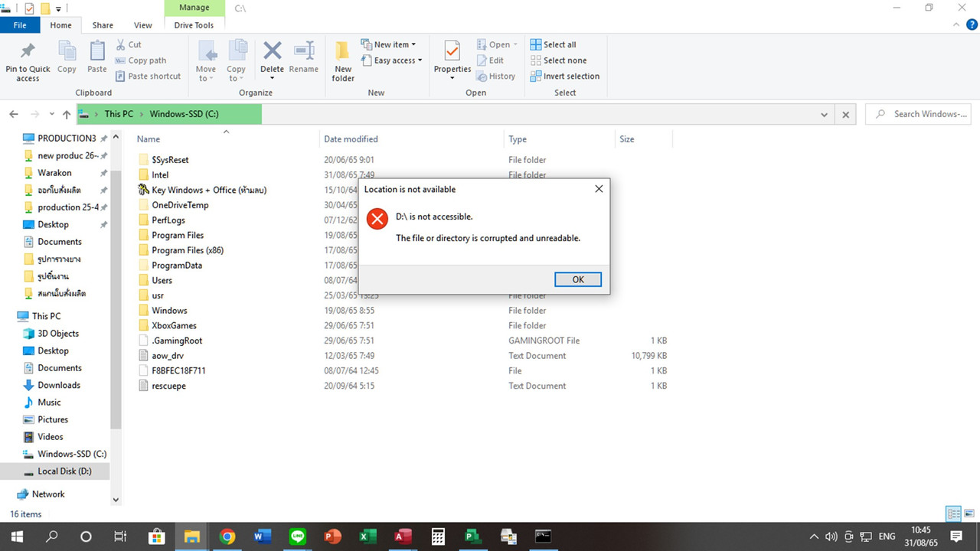Expand the address bar history dropdown

pyautogui.click(x=825, y=115)
